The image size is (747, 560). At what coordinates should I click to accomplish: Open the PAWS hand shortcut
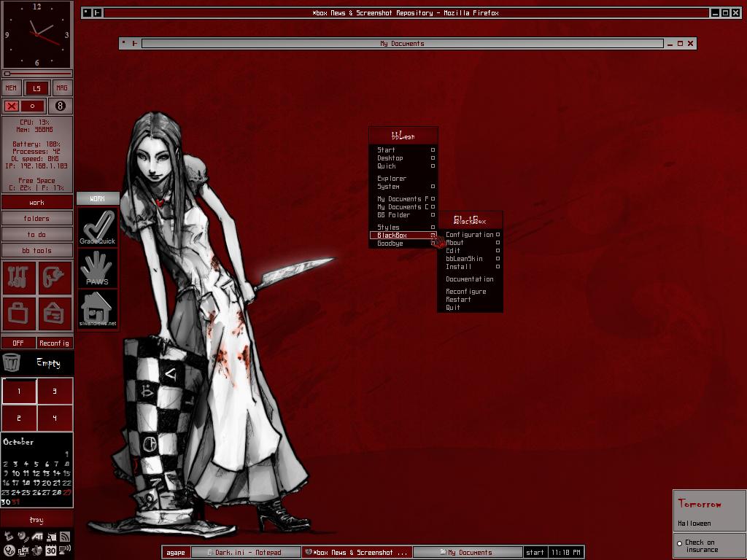pos(98,268)
